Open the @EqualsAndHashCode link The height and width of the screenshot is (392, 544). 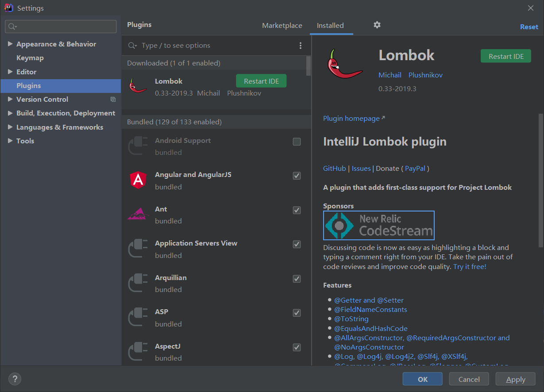(371, 328)
